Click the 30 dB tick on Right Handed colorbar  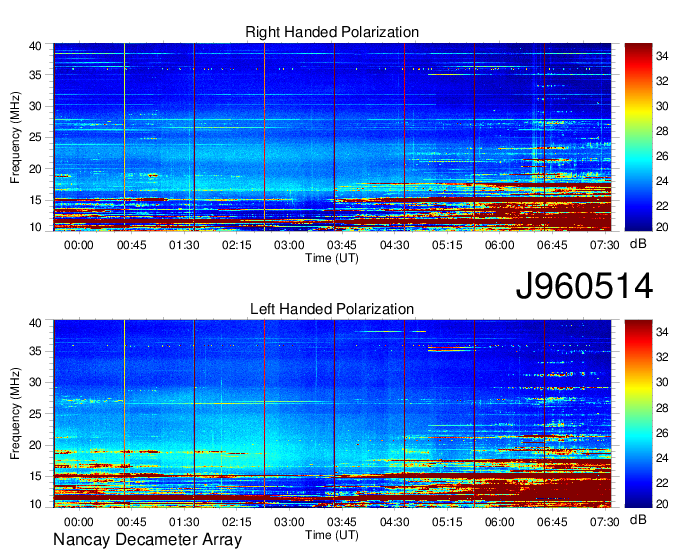(x=662, y=106)
